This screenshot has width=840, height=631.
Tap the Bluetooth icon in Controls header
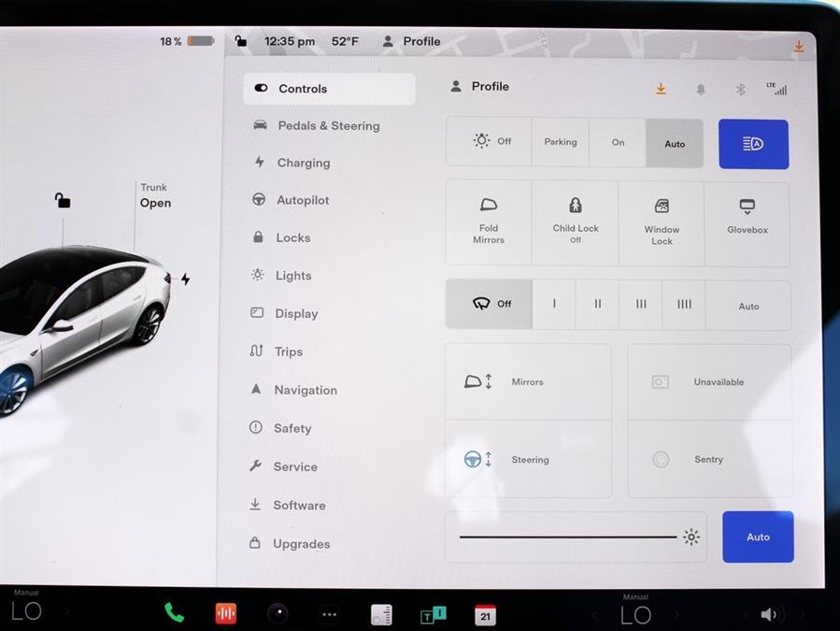coord(740,89)
